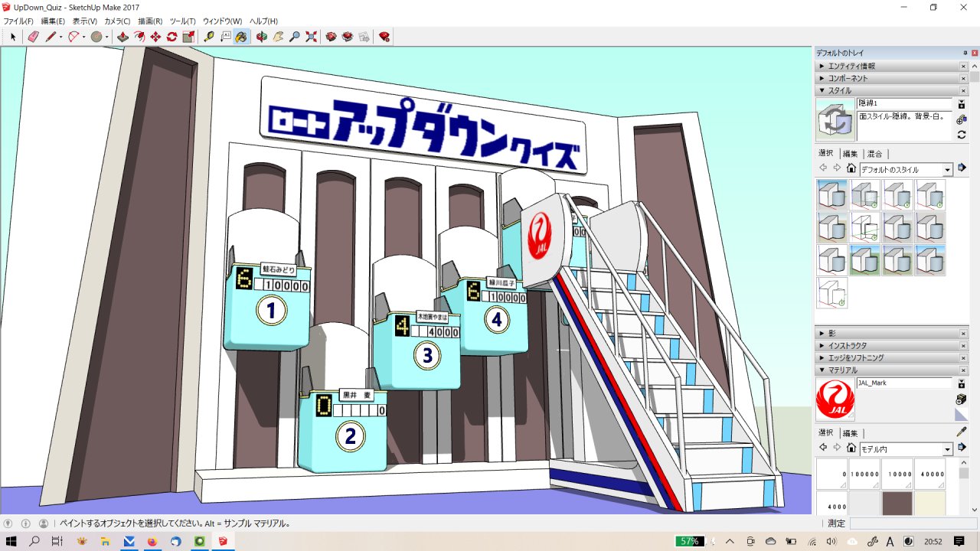Click the JAL_Mark material preview
The width and height of the screenshot is (980, 551).
pos(835,399)
